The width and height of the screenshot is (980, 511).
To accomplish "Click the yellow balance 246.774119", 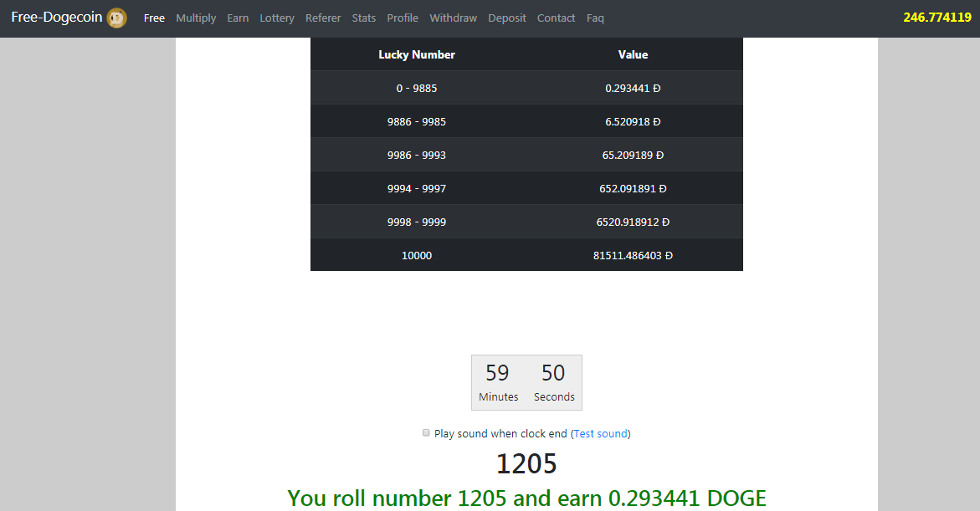I will [936, 18].
